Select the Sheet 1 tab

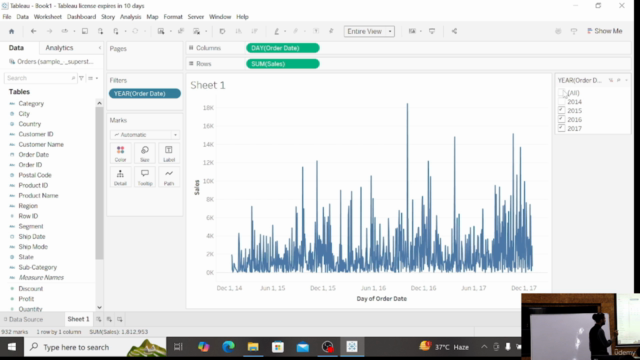78,319
